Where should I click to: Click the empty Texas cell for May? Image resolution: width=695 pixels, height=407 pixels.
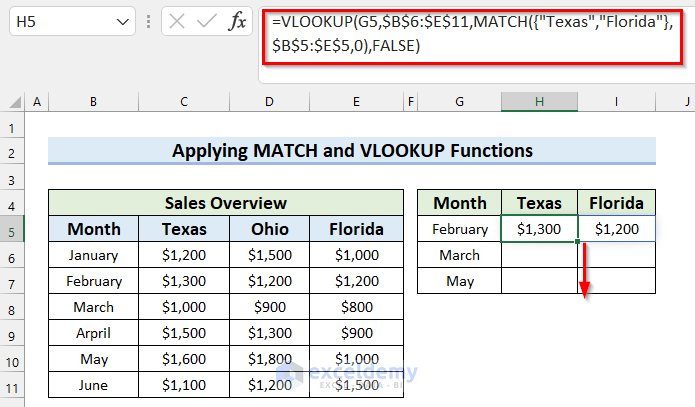click(x=539, y=281)
